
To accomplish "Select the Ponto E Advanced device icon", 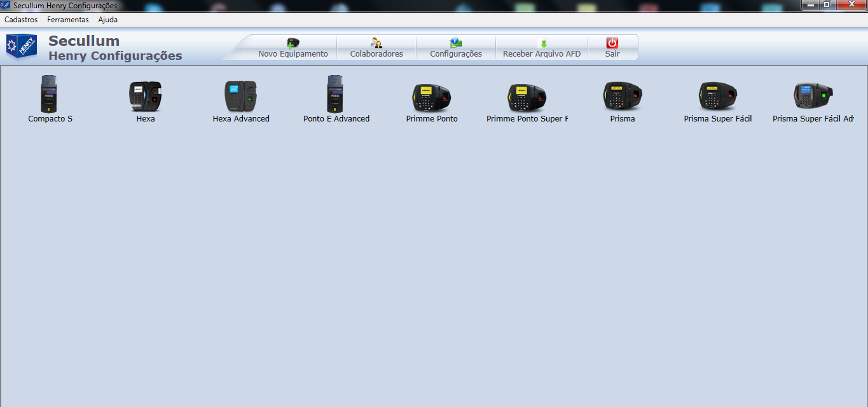I will [x=336, y=93].
